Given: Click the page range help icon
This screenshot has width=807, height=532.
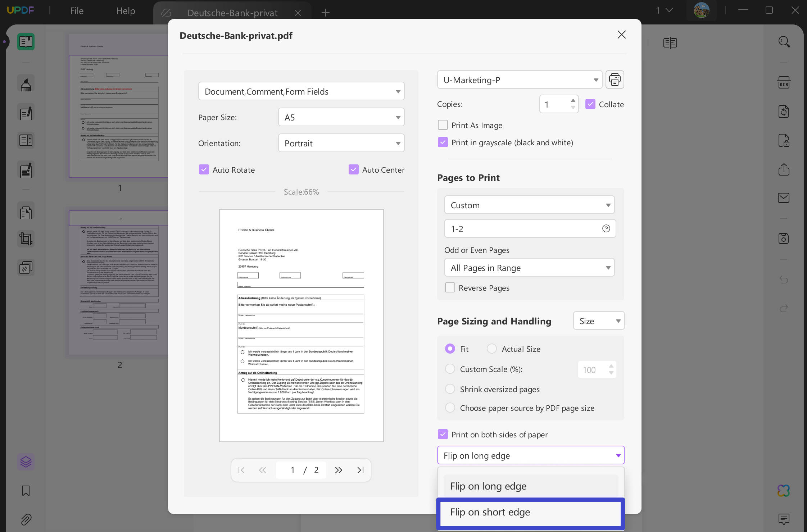Looking at the screenshot, I should [606, 229].
